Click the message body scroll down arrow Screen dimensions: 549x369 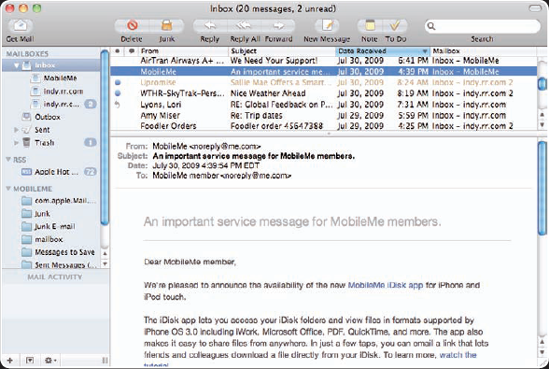coord(542,352)
